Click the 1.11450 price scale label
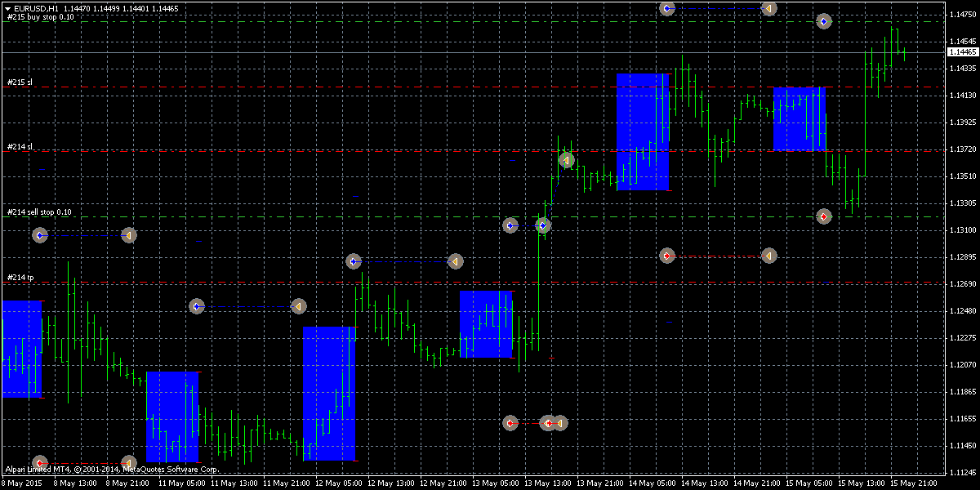Image resolution: width=980 pixels, height=490 pixels. pos(963,445)
